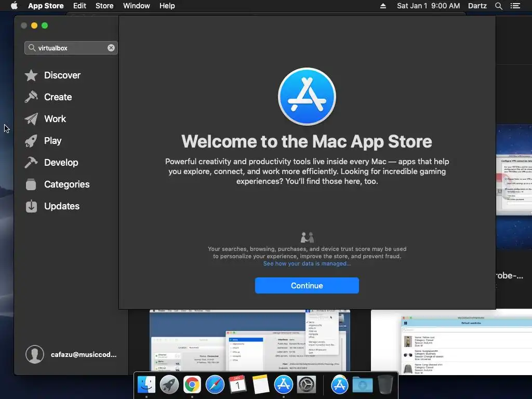Click the large App Store logo in dialog
532x399 pixels.
click(x=307, y=96)
